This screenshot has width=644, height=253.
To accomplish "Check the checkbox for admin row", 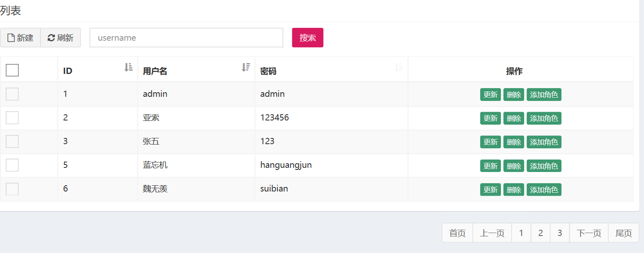I will 12,94.
